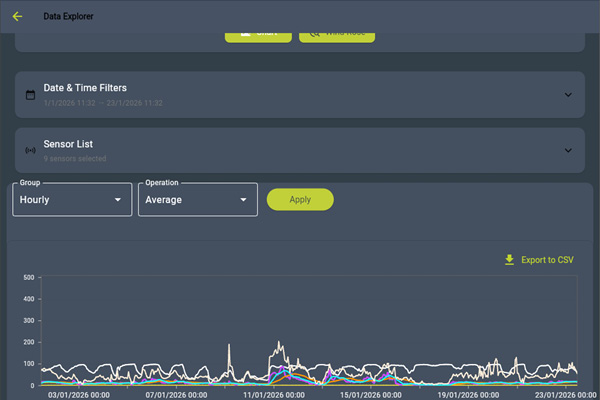Viewport: 600px width, 400px height.
Task: Click the Group dropdown arrow
Action: 118,200
